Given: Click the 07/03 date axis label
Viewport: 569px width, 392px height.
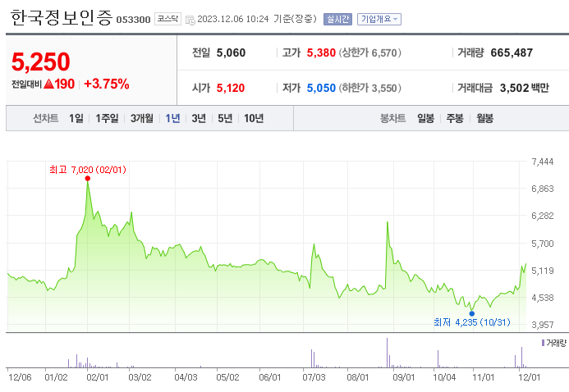Looking at the screenshot, I should click(x=314, y=377).
